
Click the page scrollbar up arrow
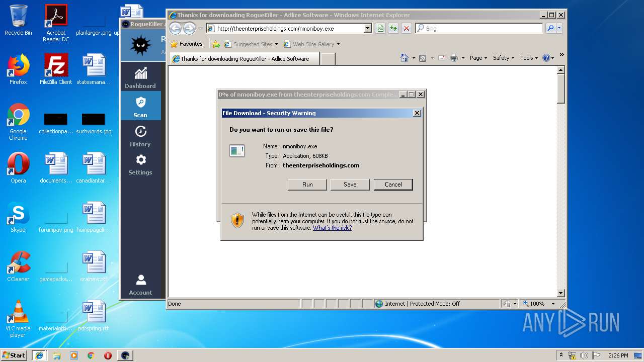pos(561,70)
